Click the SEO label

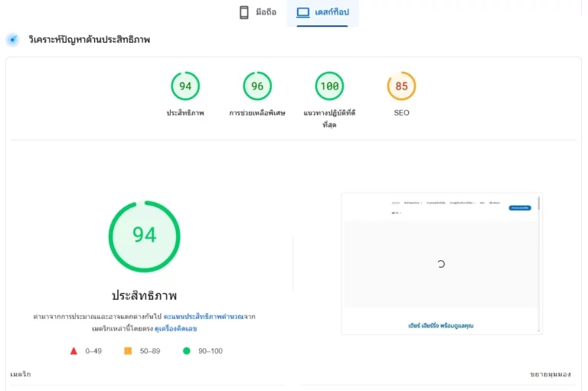click(401, 112)
